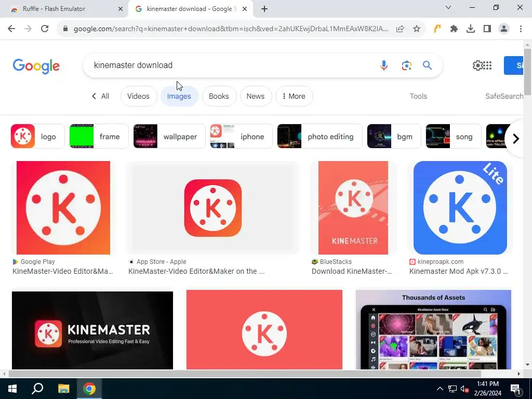Filter by the song chip
Viewport: 532px width, 399px height.
[x=453, y=137]
